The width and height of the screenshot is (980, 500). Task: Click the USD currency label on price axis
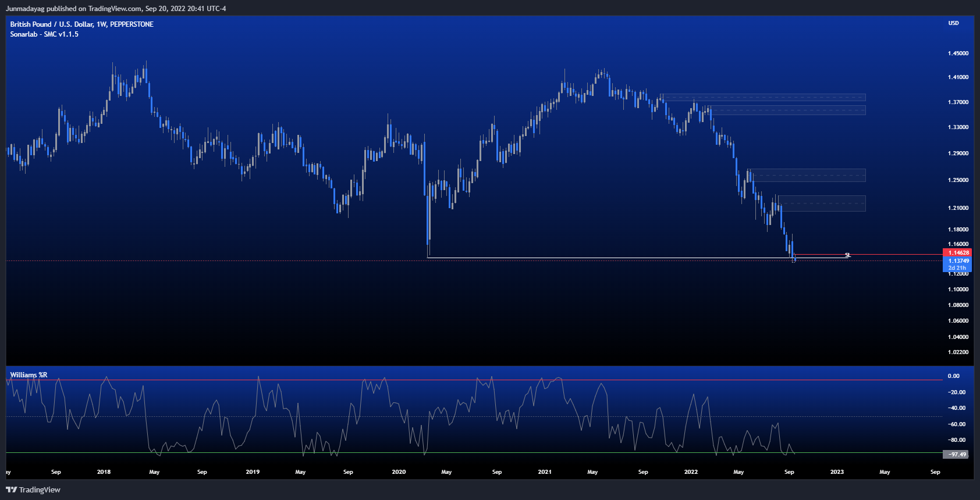[x=953, y=23]
